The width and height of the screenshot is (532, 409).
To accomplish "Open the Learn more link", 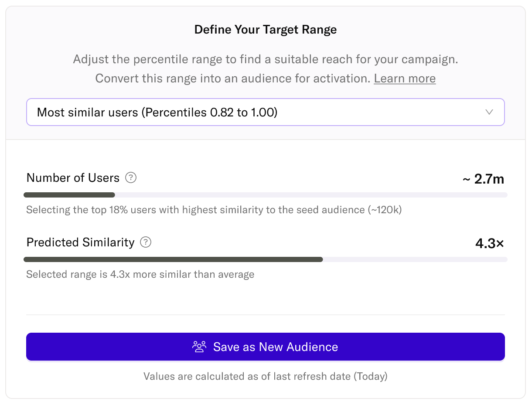I will tap(405, 78).
